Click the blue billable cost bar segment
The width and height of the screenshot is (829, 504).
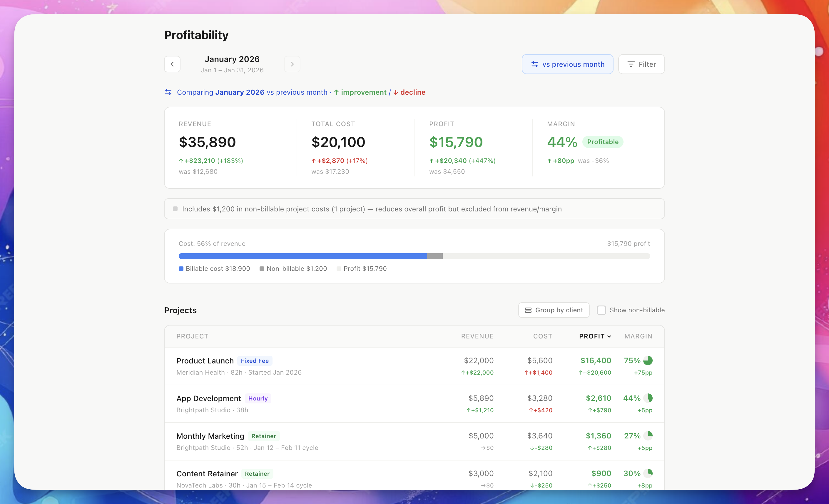[303, 256]
